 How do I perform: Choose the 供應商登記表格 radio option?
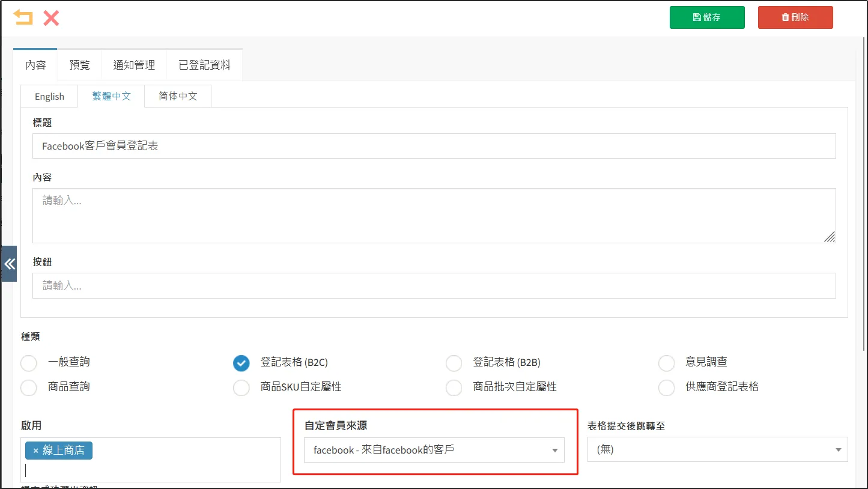click(x=667, y=387)
